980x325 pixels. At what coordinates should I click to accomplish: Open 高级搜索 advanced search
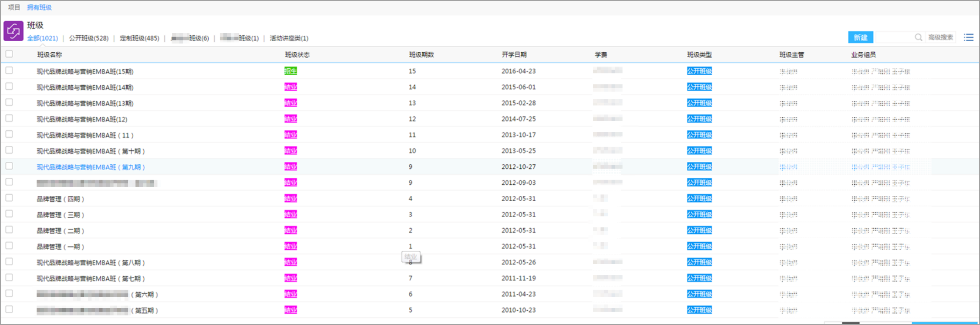pos(941,38)
